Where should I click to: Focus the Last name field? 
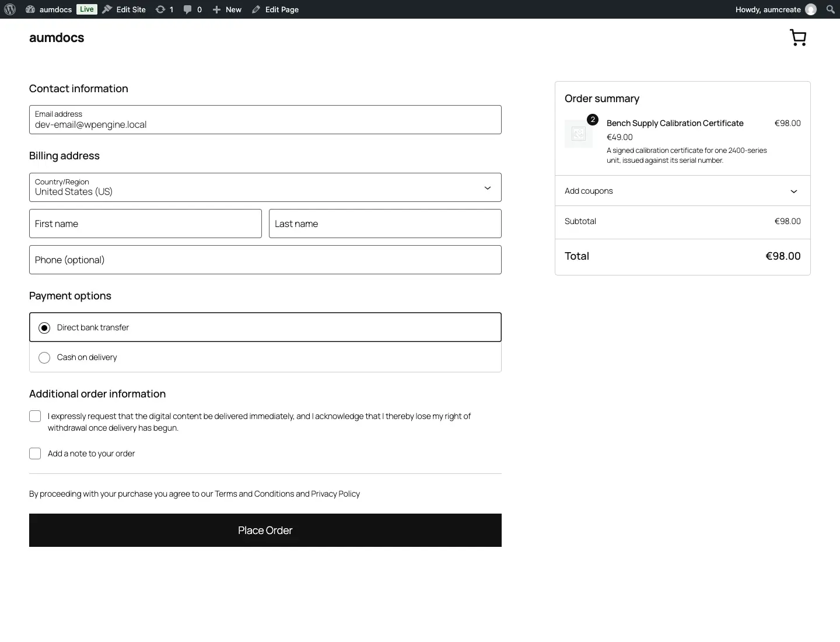coord(385,224)
